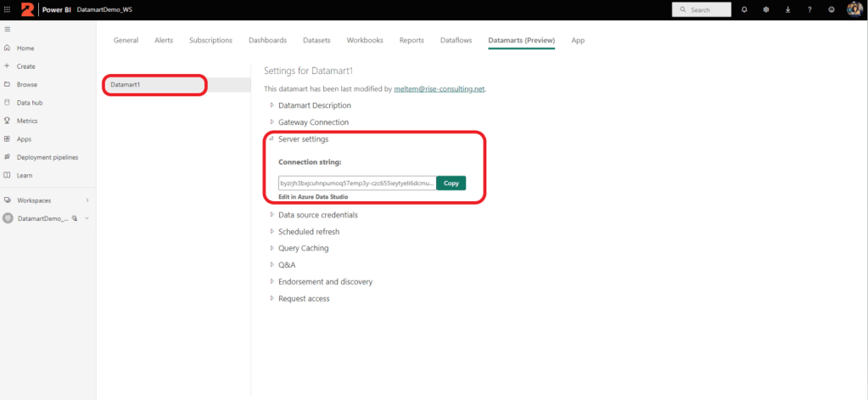Expand the Scheduled refresh section

coord(308,232)
